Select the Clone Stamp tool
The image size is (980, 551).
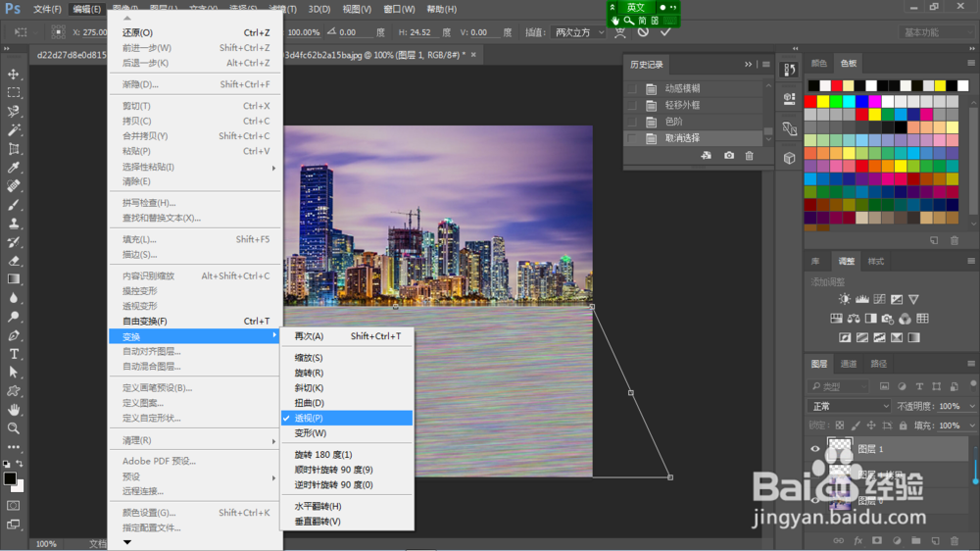coord(13,224)
